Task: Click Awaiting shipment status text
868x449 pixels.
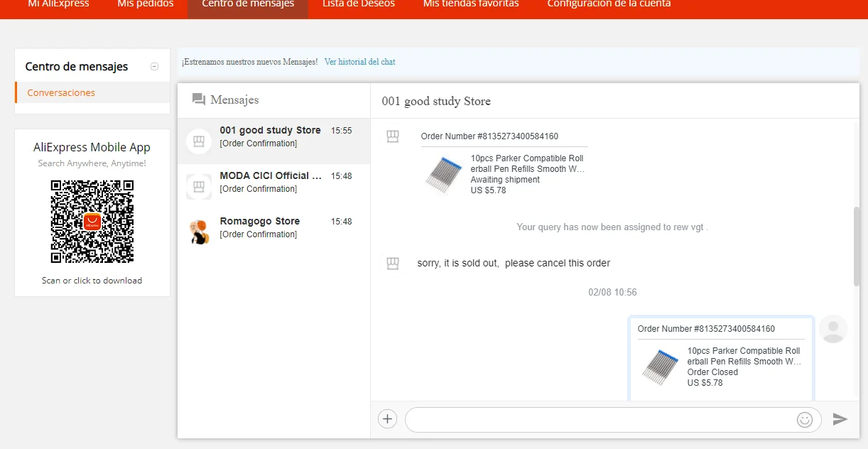Action: click(x=505, y=180)
